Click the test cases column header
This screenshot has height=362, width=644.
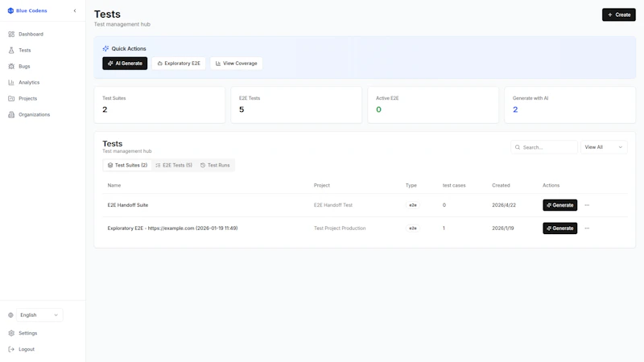pyautogui.click(x=454, y=186)
